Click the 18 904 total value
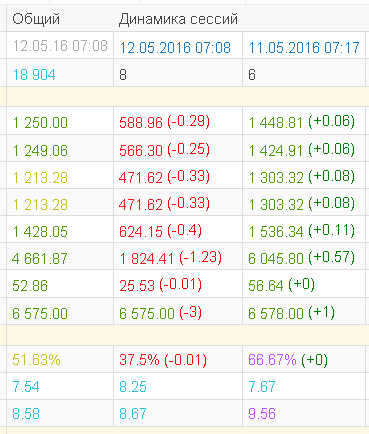This screenshot has height=434, width=369. (x=34, y=75)
